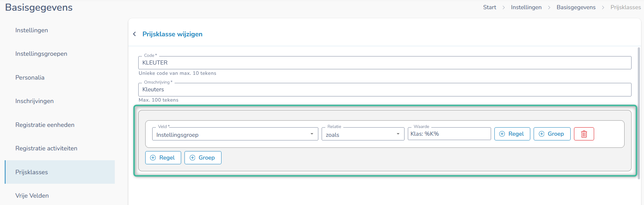Click the back chevron next to Prijsklasse wijzigen

[x=135, y=34]
